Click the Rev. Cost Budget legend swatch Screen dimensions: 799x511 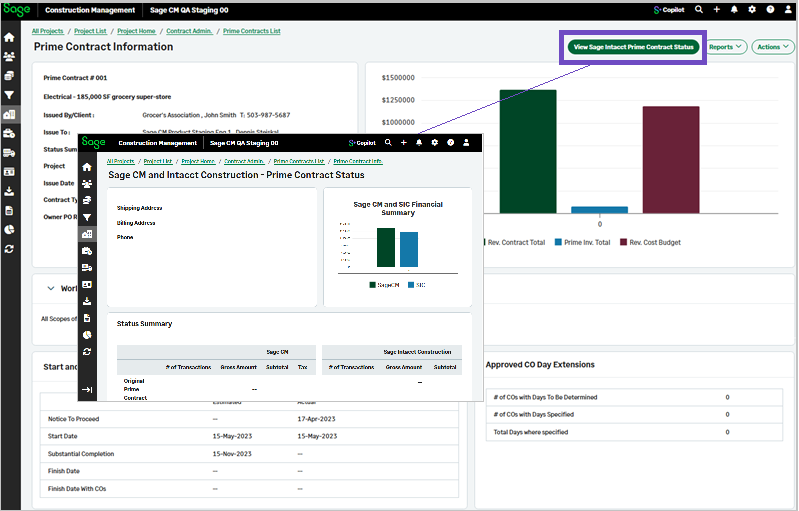coord(622,242)
